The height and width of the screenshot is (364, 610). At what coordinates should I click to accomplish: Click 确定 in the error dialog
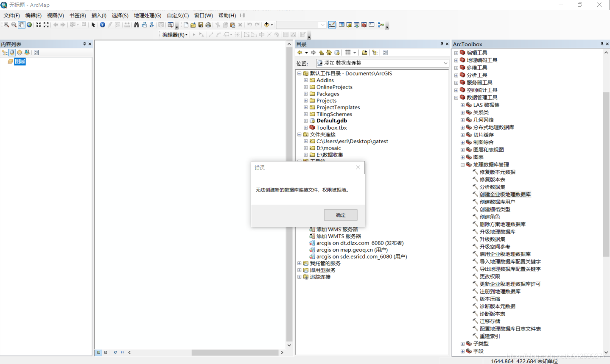pos(341,215)
